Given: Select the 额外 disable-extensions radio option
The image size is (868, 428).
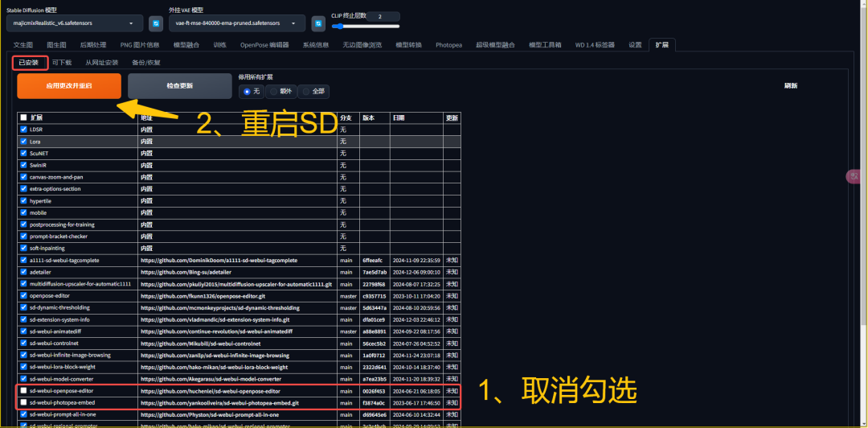Looking at the screenshot, I should [x=281, y=91].
